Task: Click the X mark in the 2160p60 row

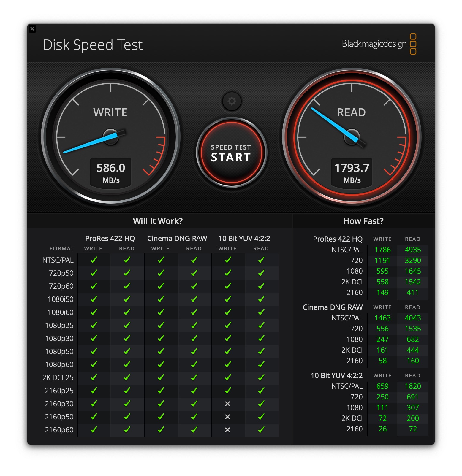Action: (x=227, y=430)
